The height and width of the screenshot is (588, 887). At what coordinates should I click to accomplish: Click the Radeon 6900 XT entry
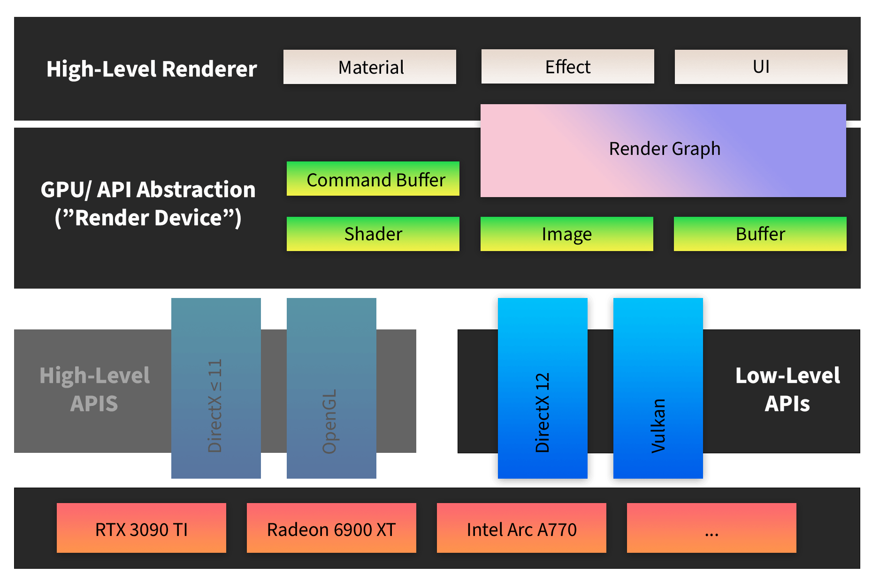tap(331, 528)
